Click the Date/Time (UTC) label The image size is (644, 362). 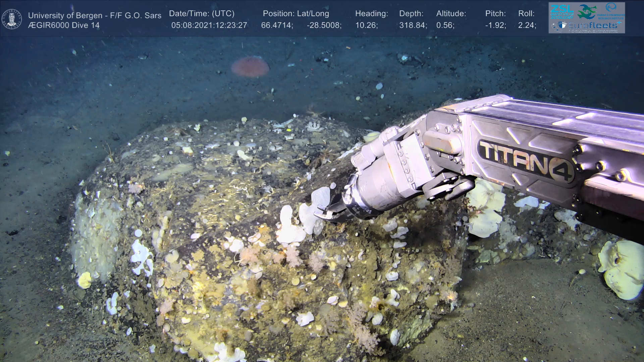[x=202, y=14]
